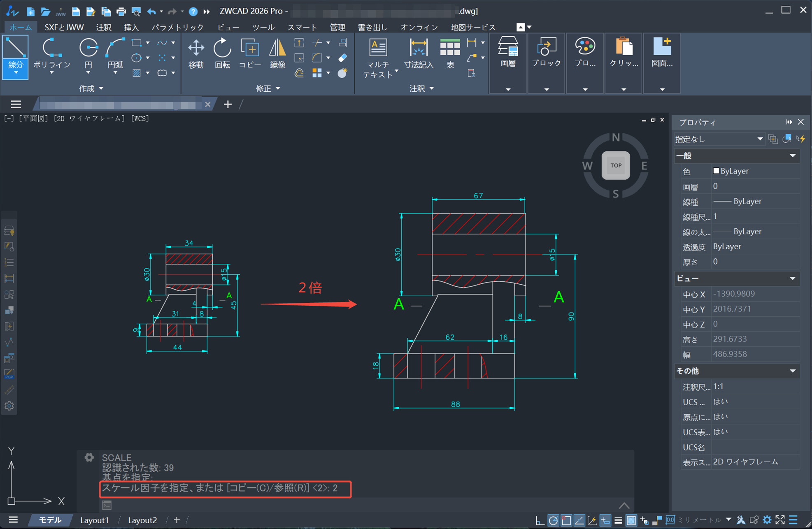
Task: Collapse the 一般 properties section
Action: [x=792, y=155]
